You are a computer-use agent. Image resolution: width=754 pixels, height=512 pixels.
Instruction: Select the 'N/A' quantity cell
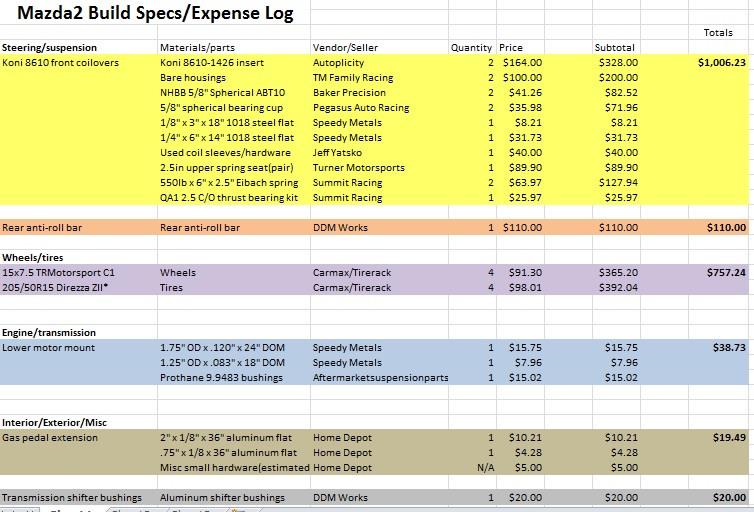coord(472,467)
